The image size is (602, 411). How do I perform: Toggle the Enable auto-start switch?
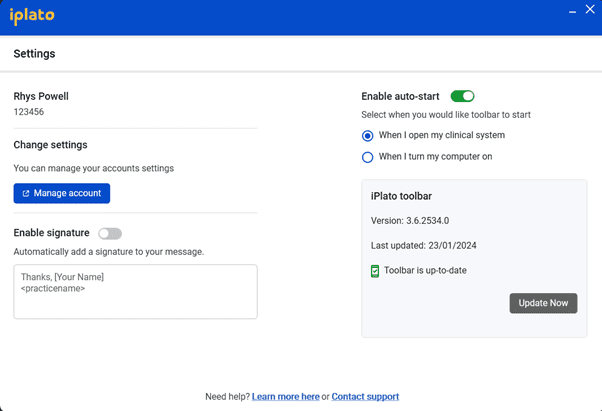click(x=462, y=96)
